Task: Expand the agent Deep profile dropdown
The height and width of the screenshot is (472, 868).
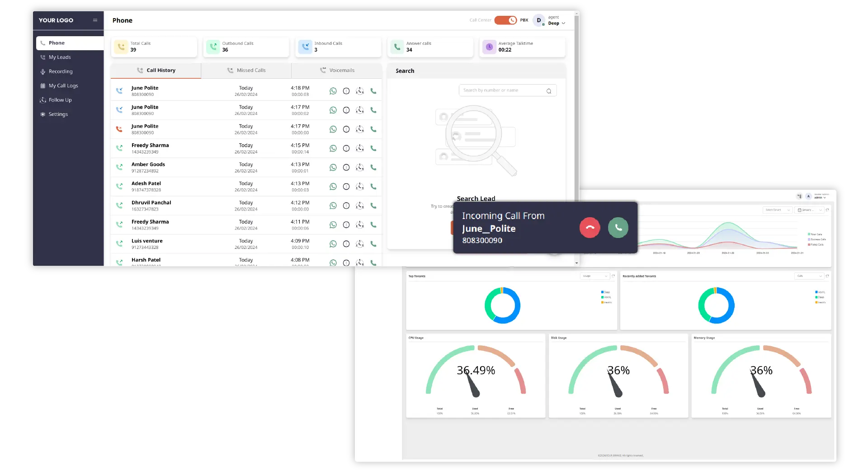Action: click(563, 24)
